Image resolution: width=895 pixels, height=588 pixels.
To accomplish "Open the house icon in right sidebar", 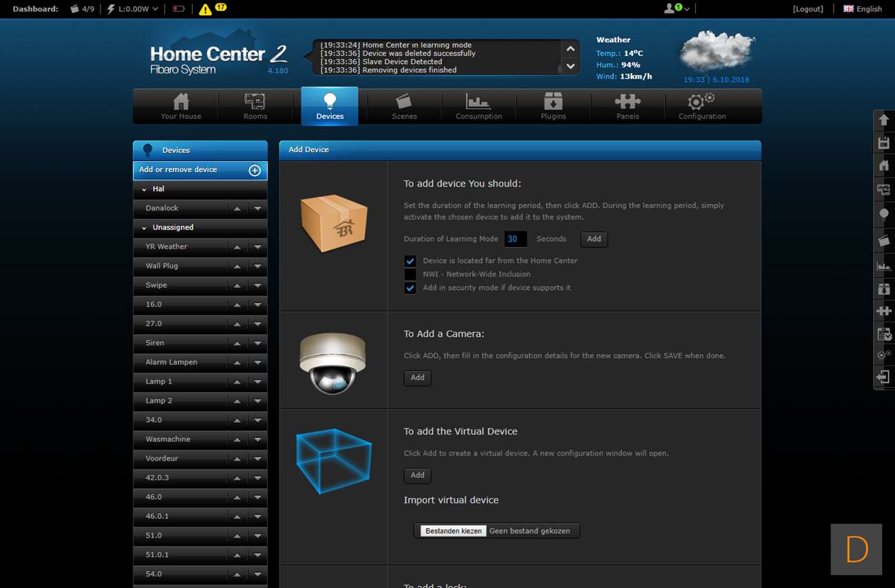I will 884,165.
